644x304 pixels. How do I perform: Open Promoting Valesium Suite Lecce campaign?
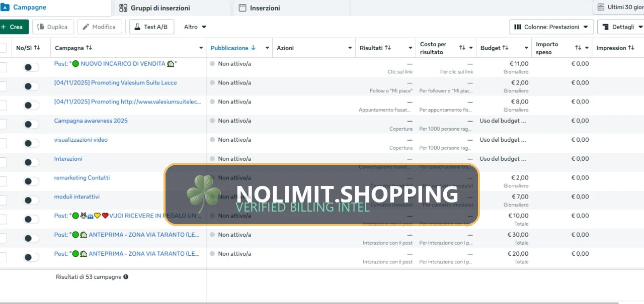pyautogui.click(x=116, y=83)
